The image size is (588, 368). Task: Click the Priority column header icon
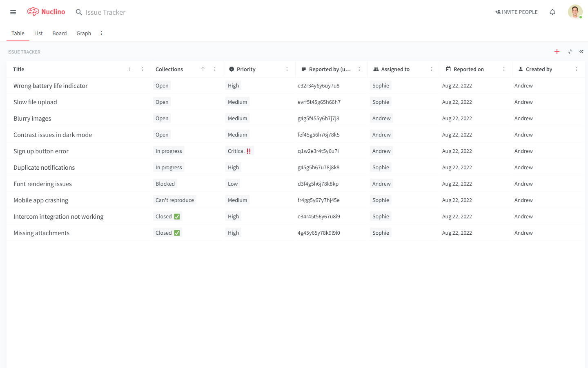(232, 69)
